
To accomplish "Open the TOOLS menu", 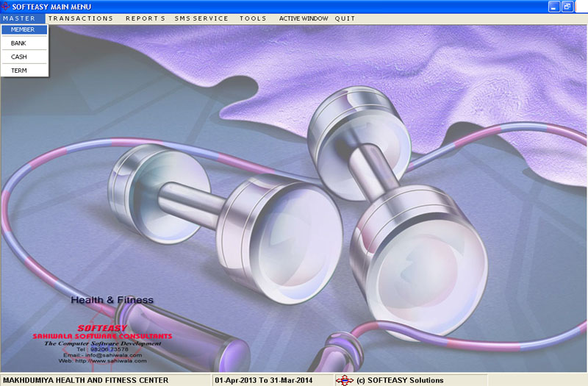I will pyautogui.click(x=253, y=18).
